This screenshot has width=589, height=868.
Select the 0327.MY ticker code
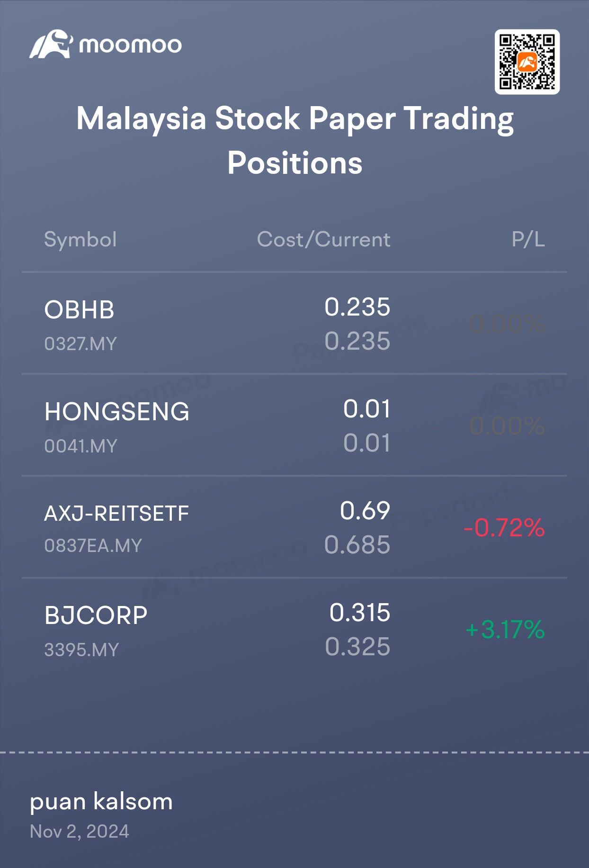point(80,344)
